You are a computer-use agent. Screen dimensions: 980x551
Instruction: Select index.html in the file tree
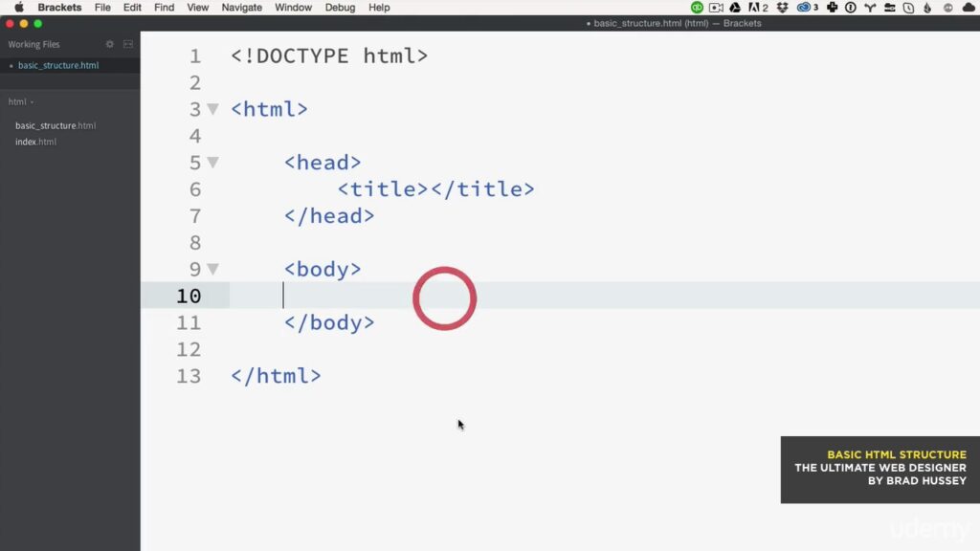point(35,142)
